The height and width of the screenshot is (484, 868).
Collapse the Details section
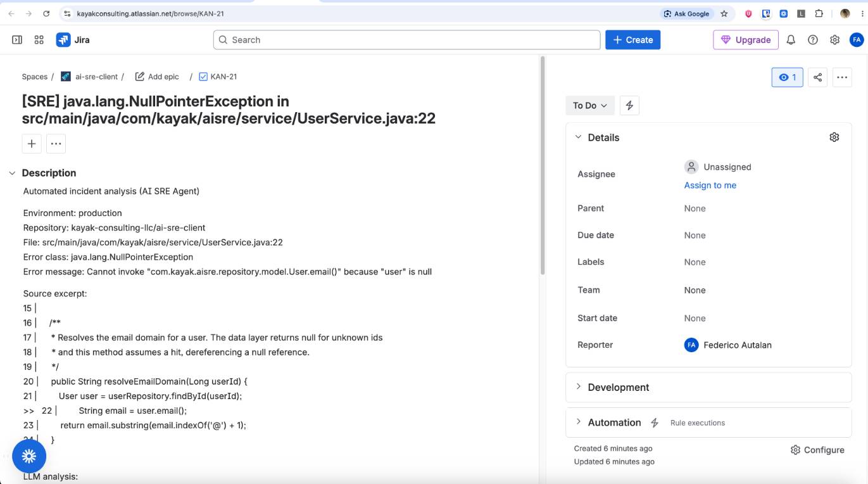tap(578, 137)
